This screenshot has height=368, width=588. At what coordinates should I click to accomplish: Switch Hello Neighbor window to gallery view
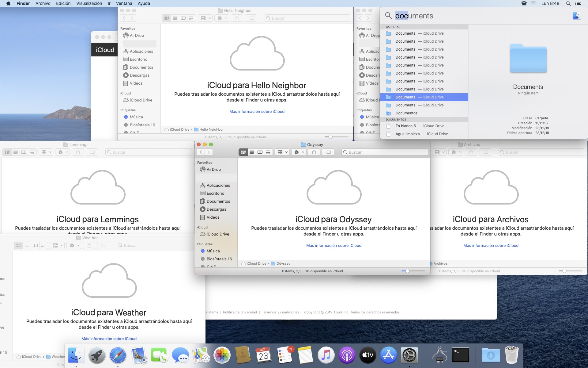pyautogui.click(x=191, y=18)
